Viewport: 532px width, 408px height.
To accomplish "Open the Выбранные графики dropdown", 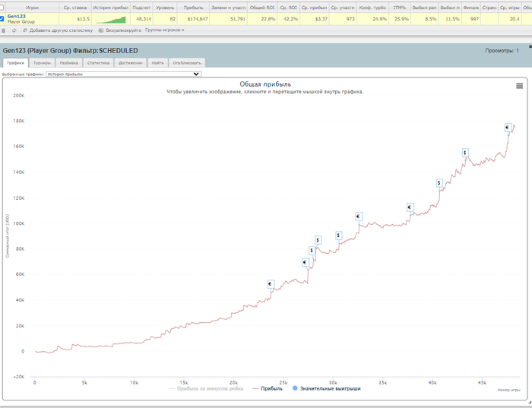I will click(x=123, y=74).
